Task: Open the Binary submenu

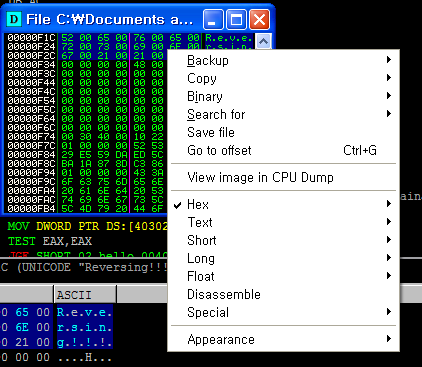Action: pos(283,96)
